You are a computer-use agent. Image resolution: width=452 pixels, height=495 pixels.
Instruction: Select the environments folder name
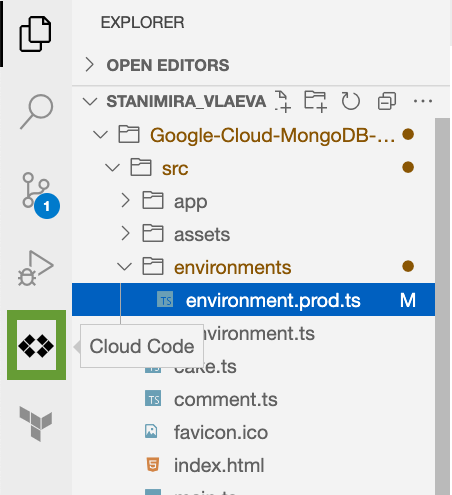click(x=233, y=267)
